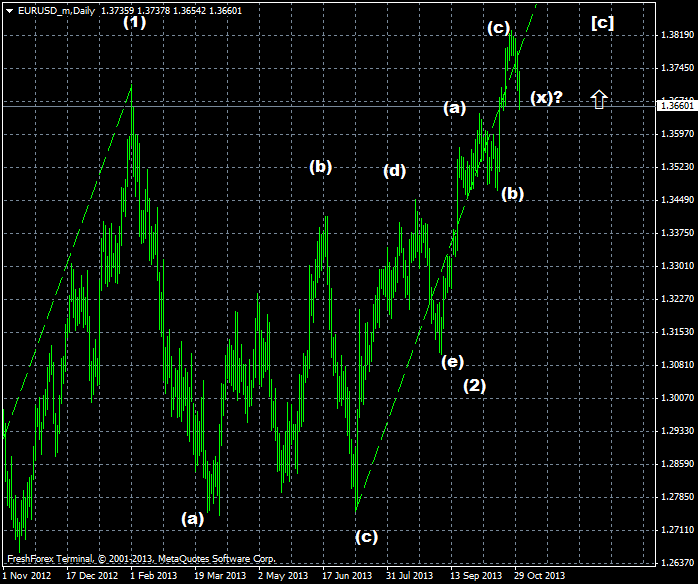Click the (c) label below the June 2013 low
The width and height of the screenshot is (698, 584).
pyautogui.click(x=367, y=536)
